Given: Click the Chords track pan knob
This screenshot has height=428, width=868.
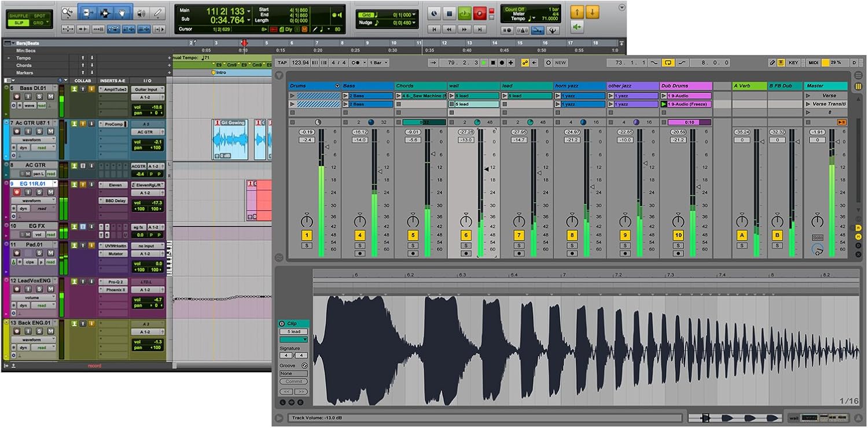Looking at the screenshot, I should (413, 221).
